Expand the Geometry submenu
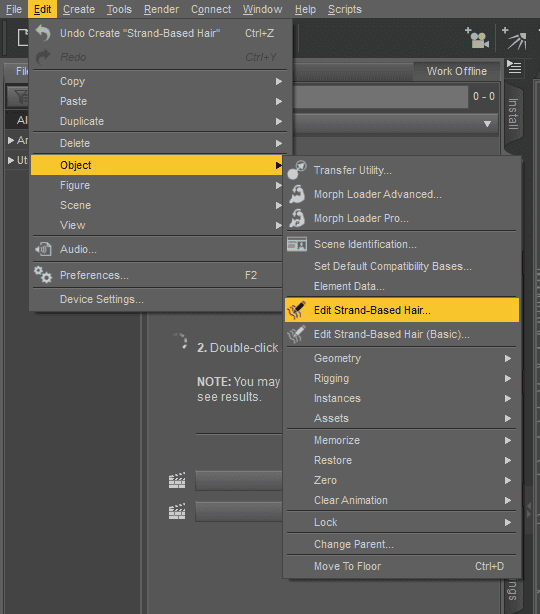This screenshot has width=540, height=614. pos(402,358)
